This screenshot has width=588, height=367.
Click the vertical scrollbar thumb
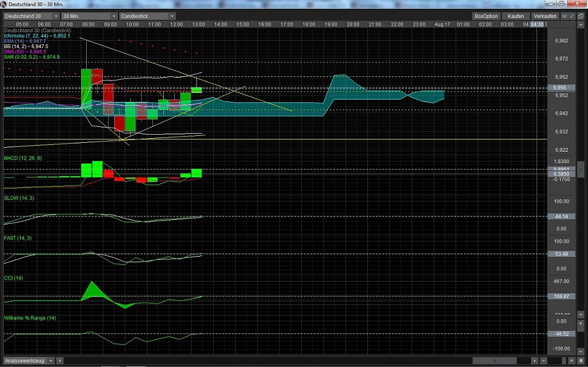coord(581,169)
